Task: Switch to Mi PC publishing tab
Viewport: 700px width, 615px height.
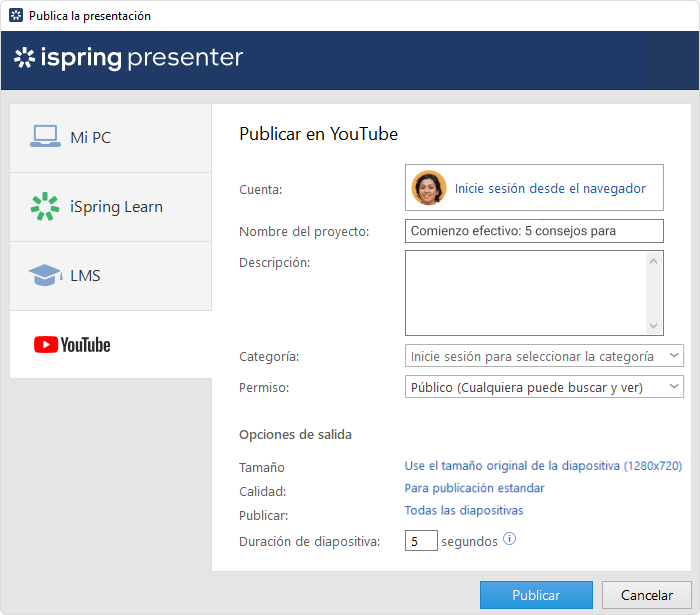Action: tap(111, 138)
